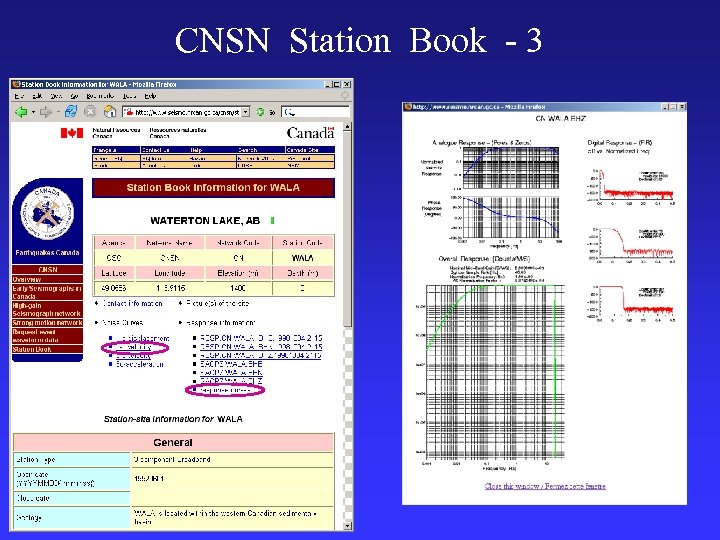The image size is (720, 540).
Task: Open the File menu in Firefox
Action: pyautogui.click(x=18, y=96)
